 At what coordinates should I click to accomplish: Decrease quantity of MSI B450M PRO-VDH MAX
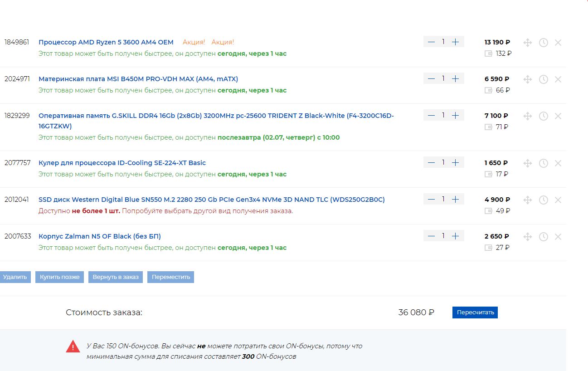431,78
